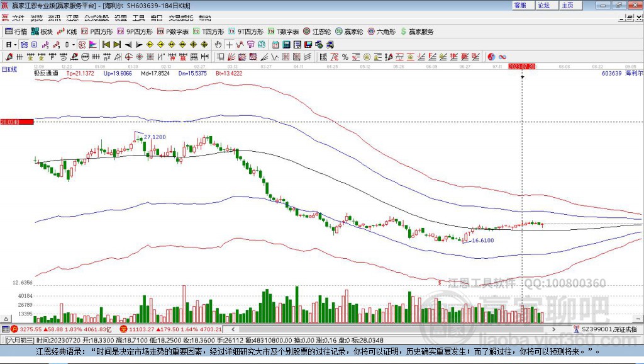Image resolution: width=644 pixels, height=364 pixels.
Task: Click Shanghai index 3275.55 status entry
Action: point(61,329)
